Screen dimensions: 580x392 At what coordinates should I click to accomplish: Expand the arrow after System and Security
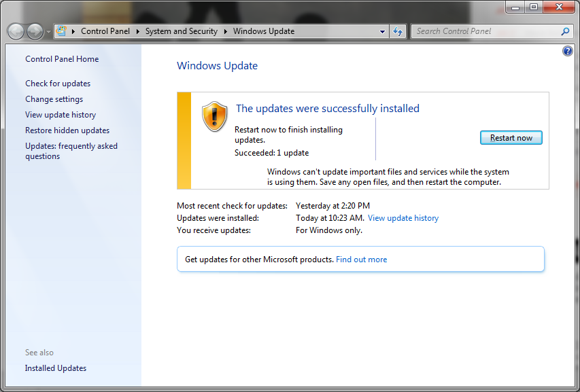click(x=225, y=31)
